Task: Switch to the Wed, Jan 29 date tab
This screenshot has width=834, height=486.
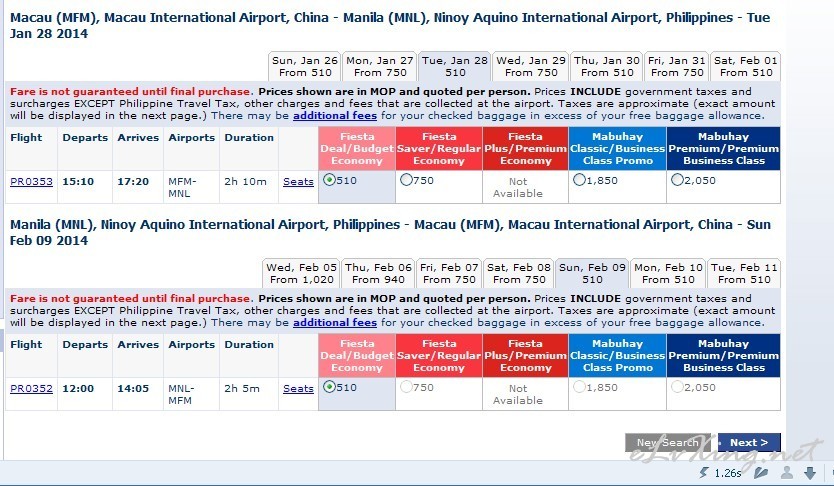Action: point(531,66)
